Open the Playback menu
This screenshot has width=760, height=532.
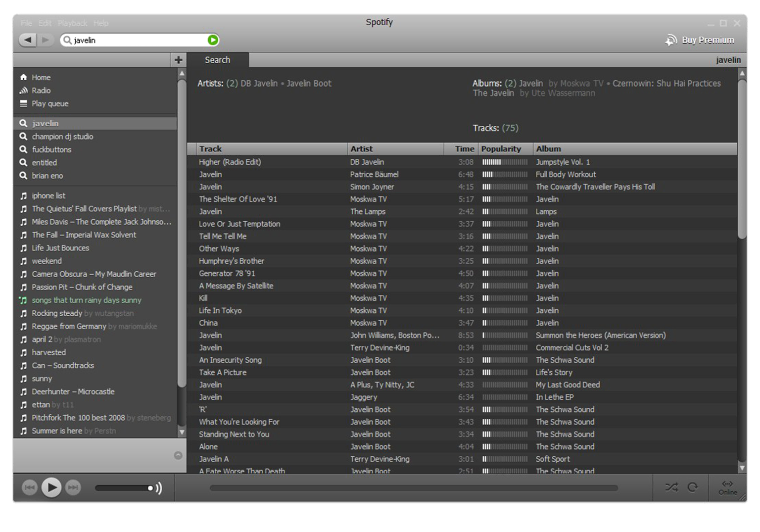click(72, 23)
